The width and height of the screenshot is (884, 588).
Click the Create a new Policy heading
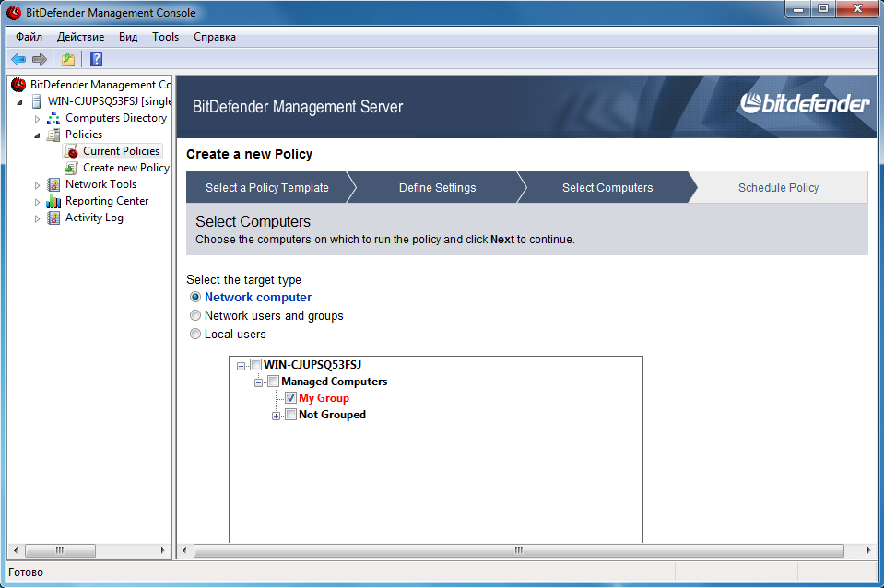point(249,155)
